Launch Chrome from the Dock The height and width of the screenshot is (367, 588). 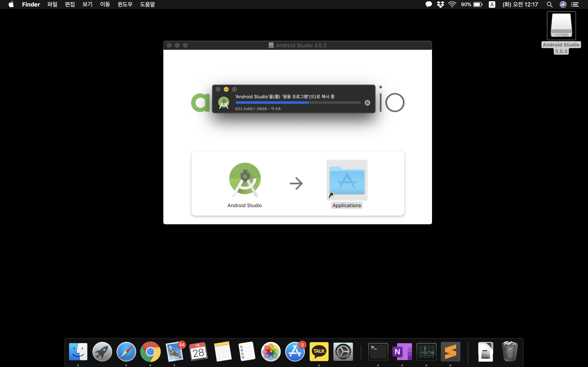click(x=150, y=352)
